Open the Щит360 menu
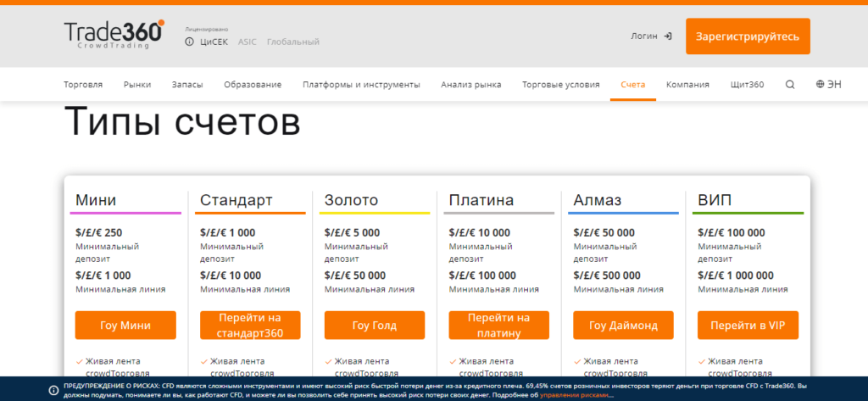The image size is (868, 401). 748,85
